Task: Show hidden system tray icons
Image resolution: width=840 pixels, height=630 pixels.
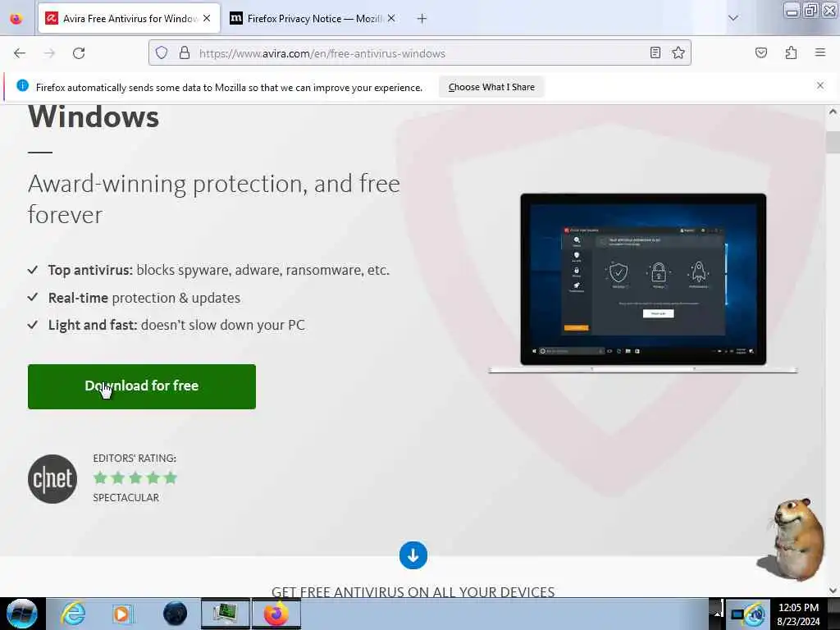Action: click(x=716, y=614)
